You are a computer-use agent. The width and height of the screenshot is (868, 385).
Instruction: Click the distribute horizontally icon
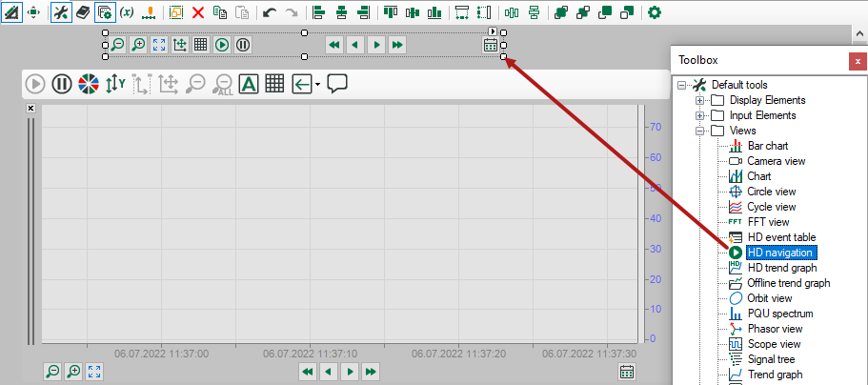pyautogui.click(x=512, y=12)
